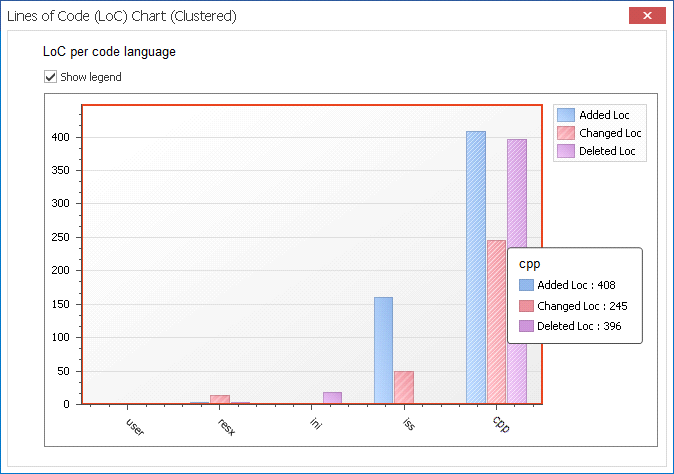This screenshot has width=674, height=474.
Task: Click the Added Loc swatch in cpp tooltip
Action: (526, 285)
